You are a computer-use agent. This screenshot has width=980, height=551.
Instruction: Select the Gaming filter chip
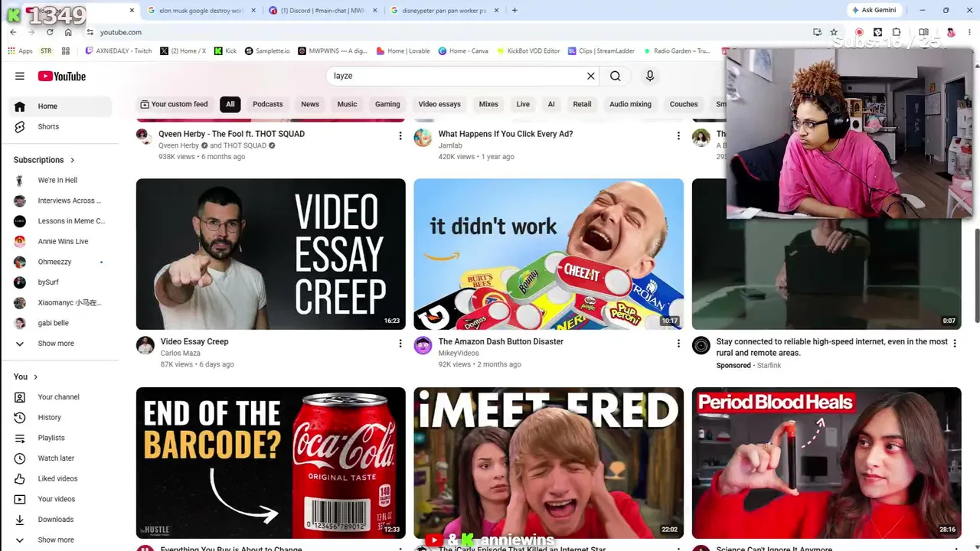point(387,104)
